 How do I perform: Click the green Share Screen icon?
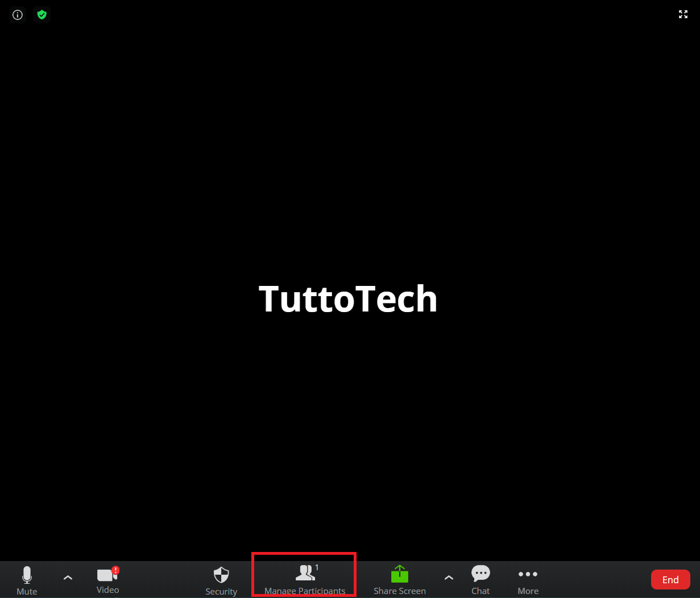click(400, 574)
